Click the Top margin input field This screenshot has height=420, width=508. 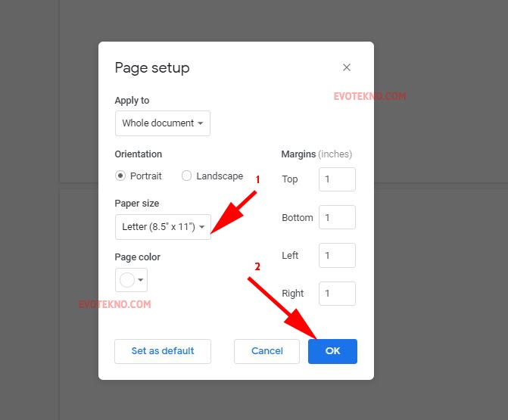(x=337, y=179)
